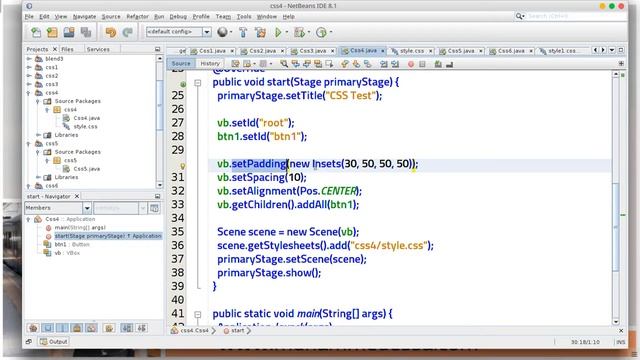Click the New Project toolbar icon
The width and height of the screenshot is (640, 360).
(52, 32)
